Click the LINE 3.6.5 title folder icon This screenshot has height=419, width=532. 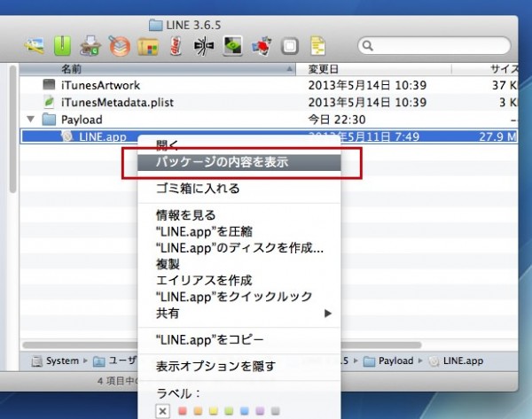click(x=156, y=25)
